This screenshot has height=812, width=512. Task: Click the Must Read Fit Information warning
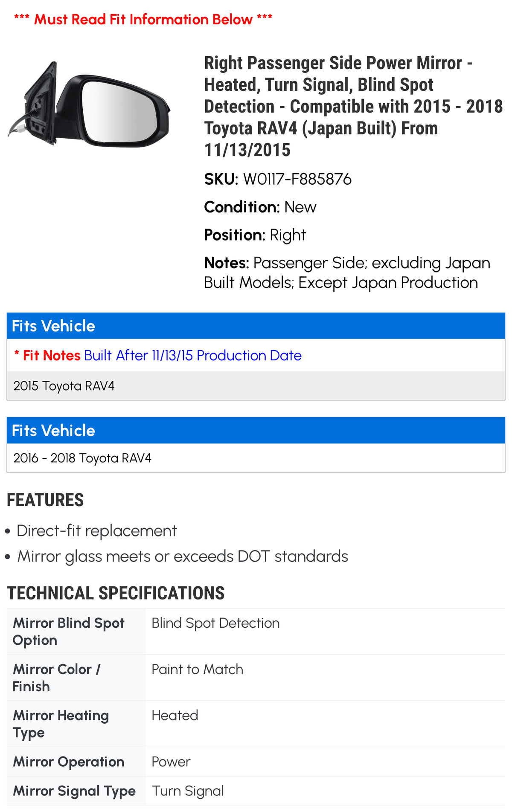(x=143, y=19)
